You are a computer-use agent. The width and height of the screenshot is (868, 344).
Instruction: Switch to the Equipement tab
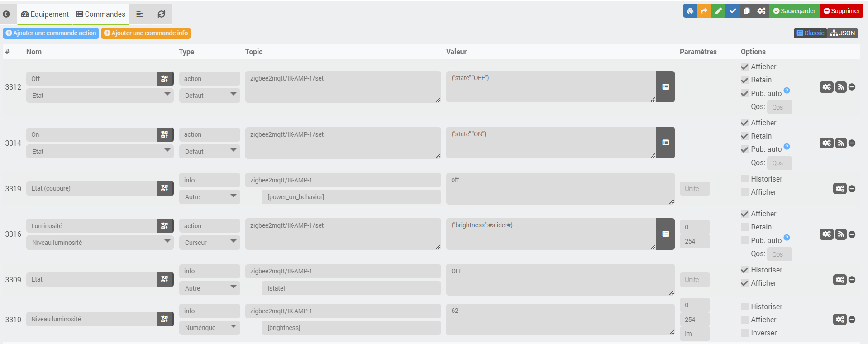pos(45,14)
